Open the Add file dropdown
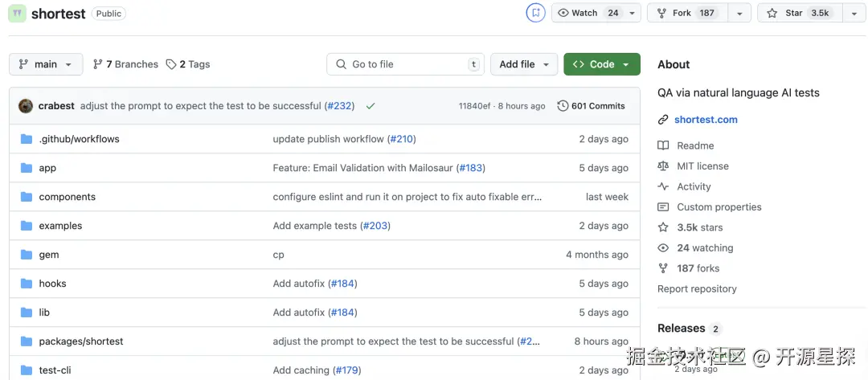This screenshot has width=868, height=380. (524, 64)
